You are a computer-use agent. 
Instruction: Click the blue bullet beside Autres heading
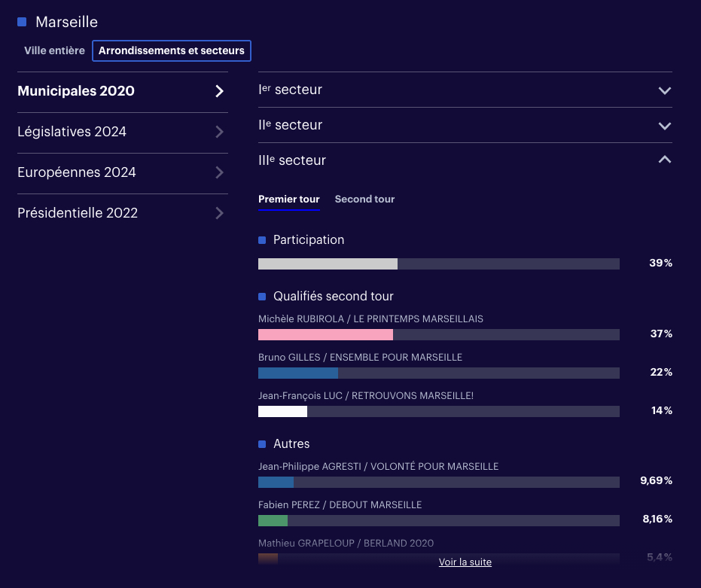click(x=262, y=444)
